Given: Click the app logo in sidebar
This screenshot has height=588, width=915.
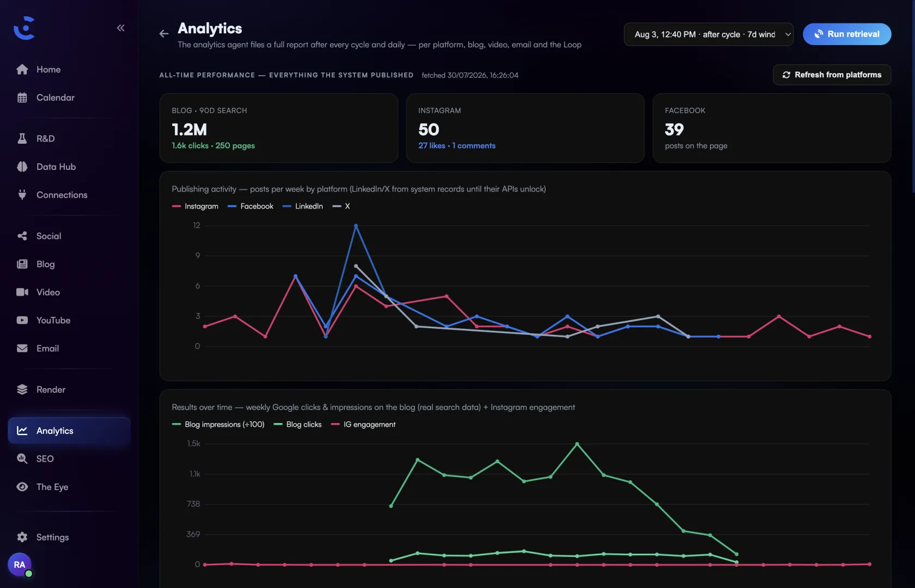Looking at the screenshot, I should tap(25, 28).
